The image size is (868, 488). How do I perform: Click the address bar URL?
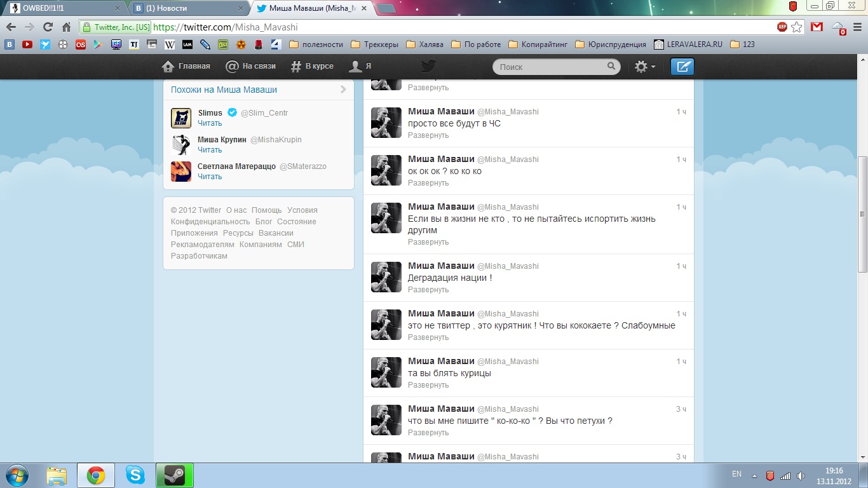(226, 27)
